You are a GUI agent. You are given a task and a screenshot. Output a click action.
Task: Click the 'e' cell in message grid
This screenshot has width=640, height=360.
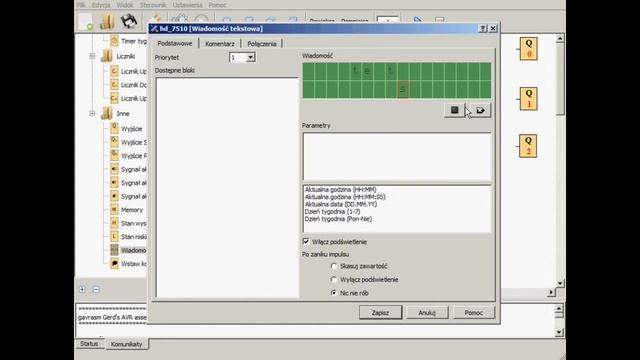(x=367, y=71)
